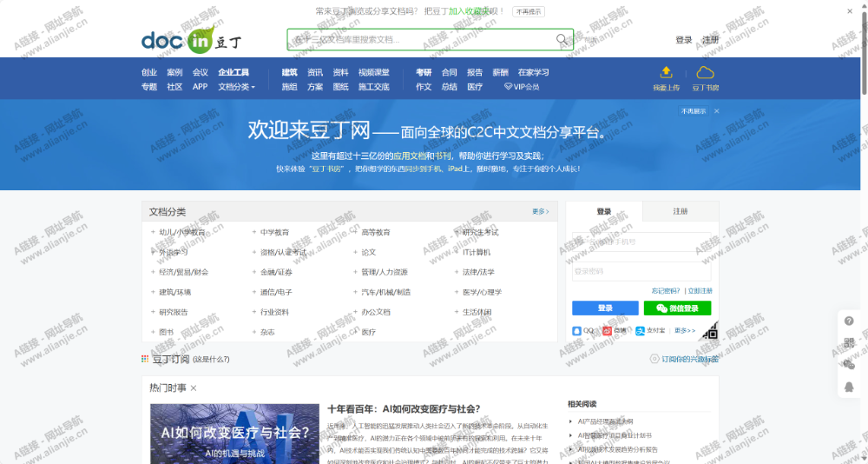Click the 登录密码 password field

(641, 272)
